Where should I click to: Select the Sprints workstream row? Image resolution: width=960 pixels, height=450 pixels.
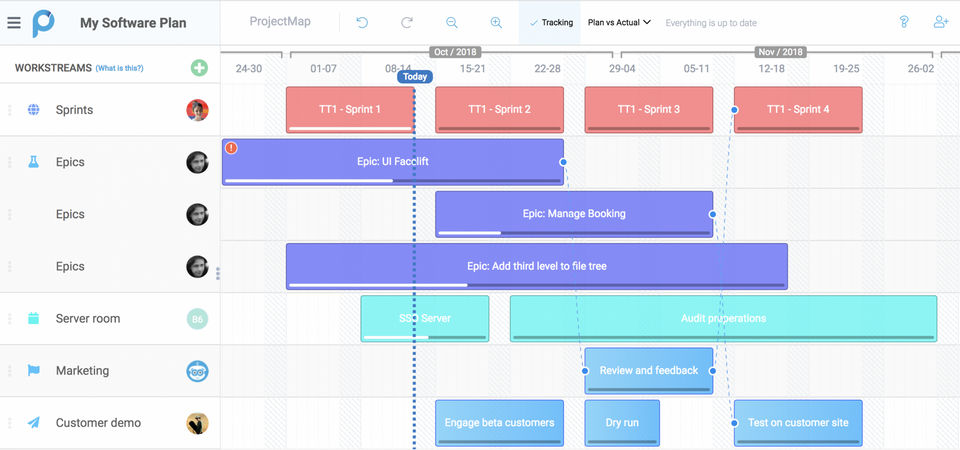point(74,110)
